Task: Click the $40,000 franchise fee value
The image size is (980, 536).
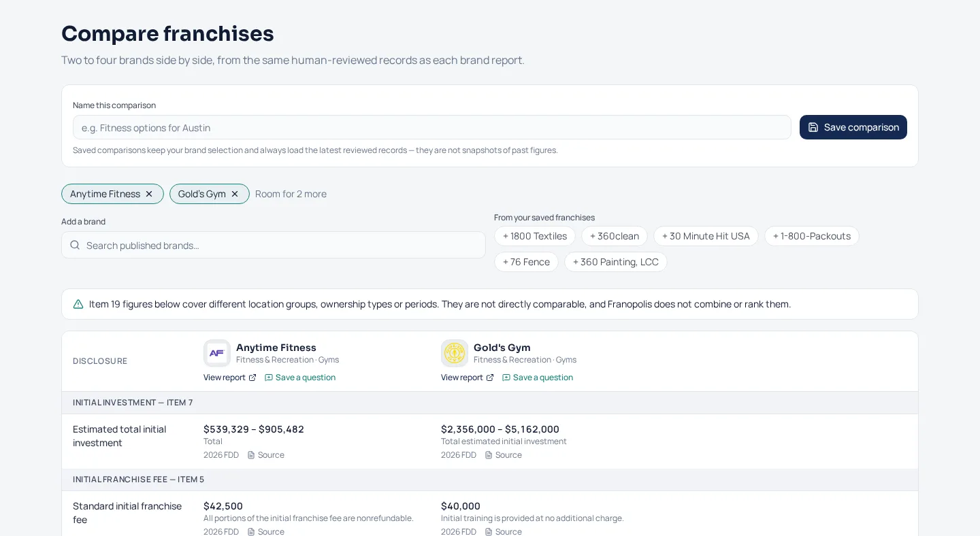Action: (461, 506)
